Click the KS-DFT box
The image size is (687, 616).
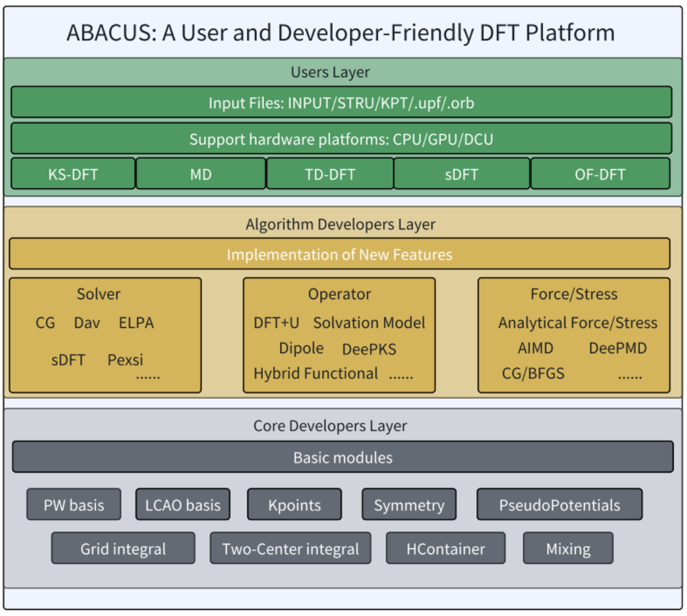pos(73,174)
